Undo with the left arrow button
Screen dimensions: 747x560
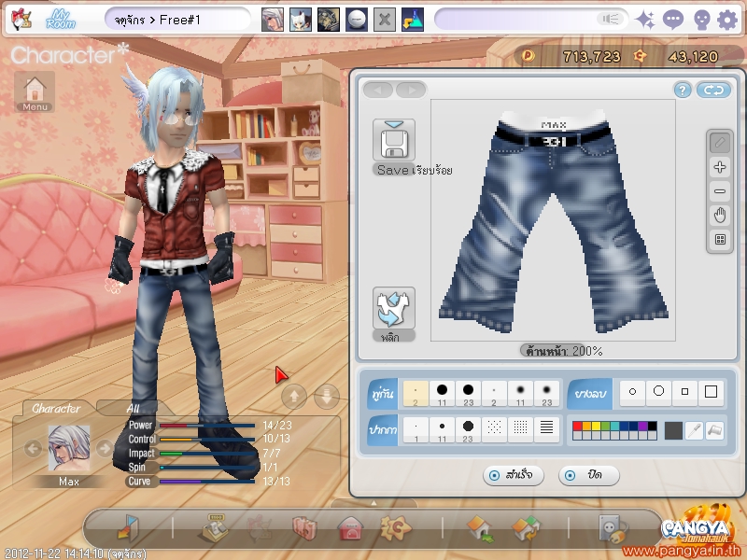(x=378, y=90)
